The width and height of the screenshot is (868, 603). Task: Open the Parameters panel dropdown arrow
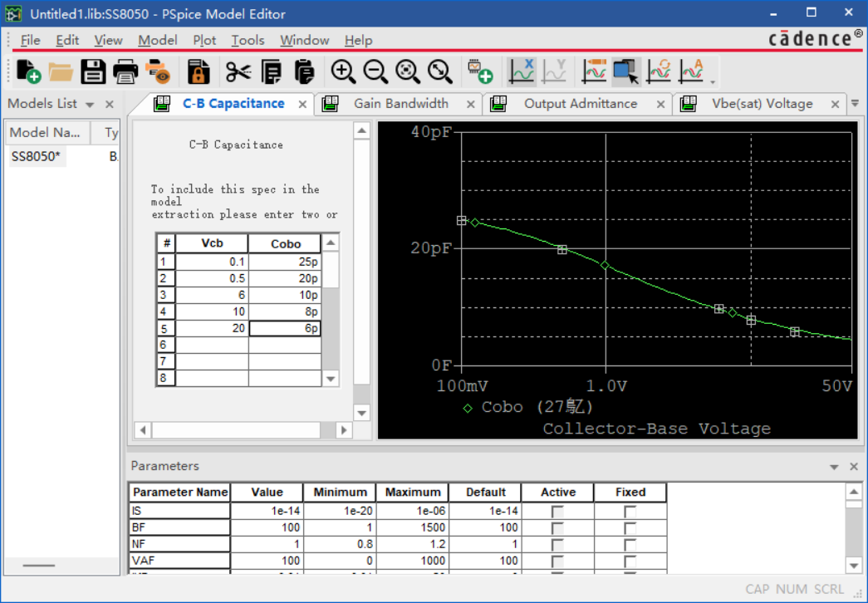tap(834, 467)
